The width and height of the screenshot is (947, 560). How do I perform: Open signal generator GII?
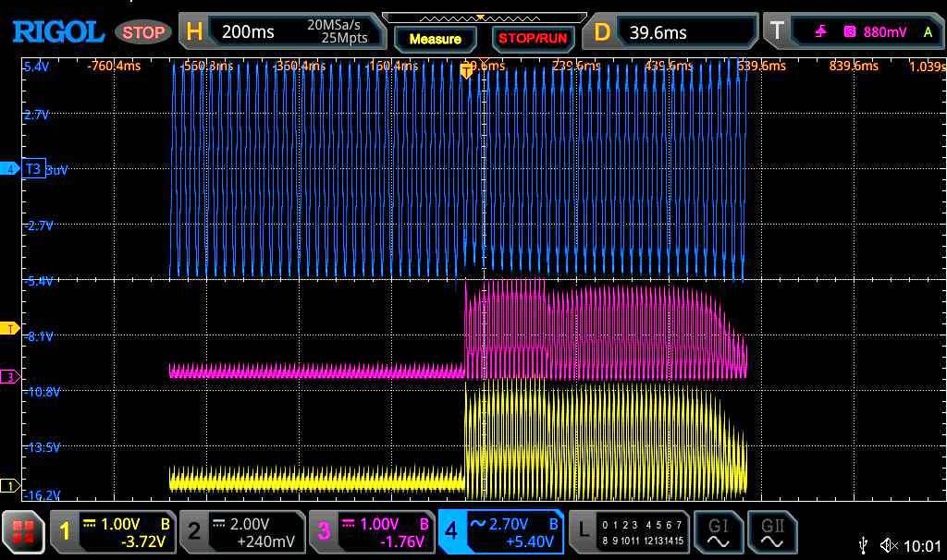click(772, 531)
